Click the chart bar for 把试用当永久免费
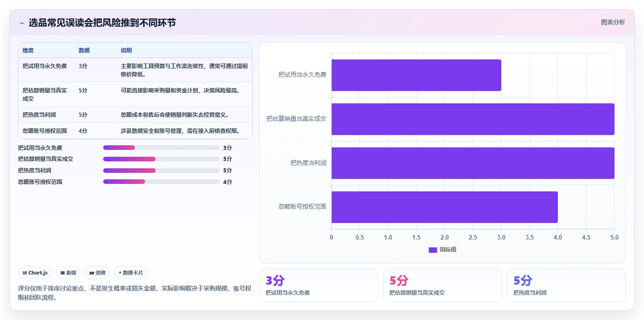 [x=416, y=75]
